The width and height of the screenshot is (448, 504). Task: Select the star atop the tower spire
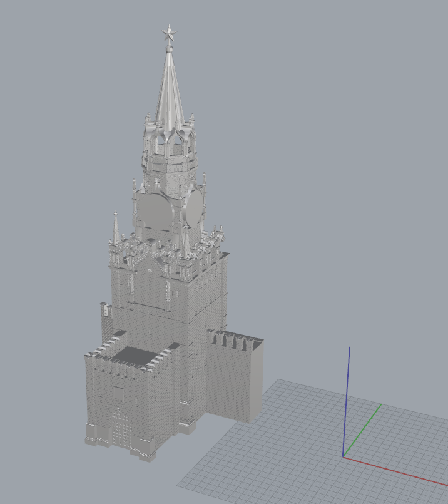tap(169, 33)
